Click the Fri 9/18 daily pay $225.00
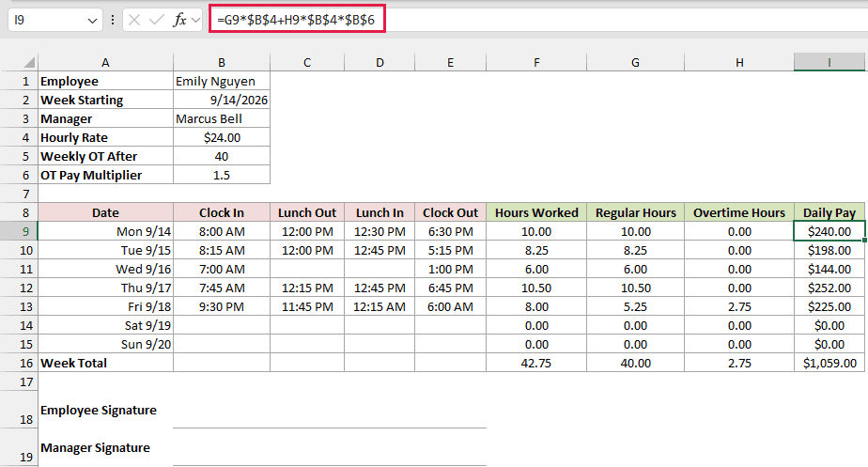868x467 pixels. tap(829, 306)
